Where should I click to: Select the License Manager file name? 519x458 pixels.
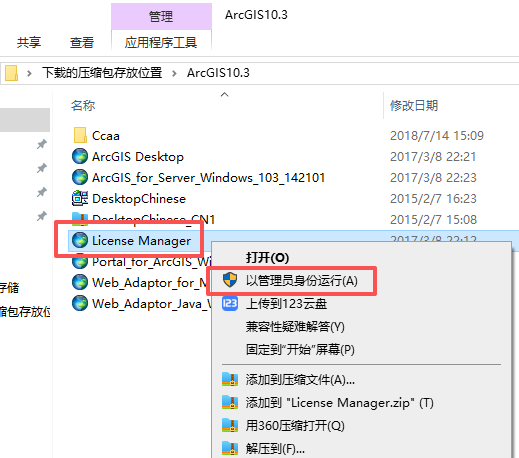pos(141,241)
